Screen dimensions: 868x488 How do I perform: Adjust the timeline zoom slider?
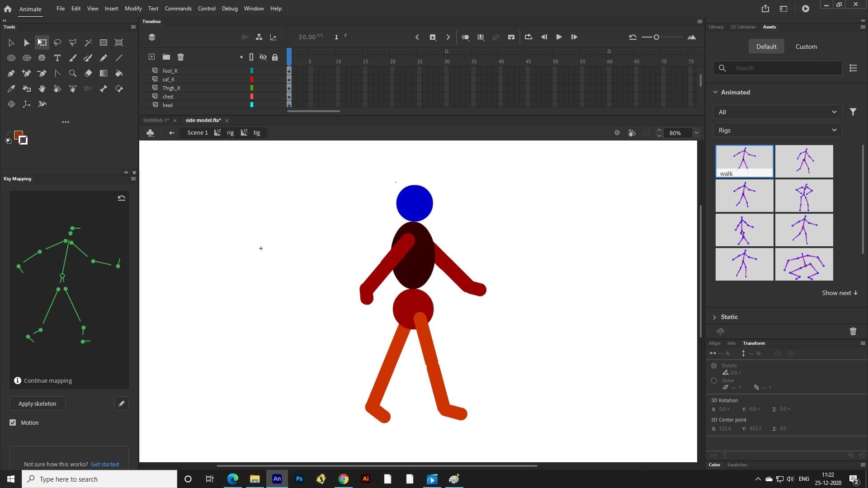(x=656, y=37)
